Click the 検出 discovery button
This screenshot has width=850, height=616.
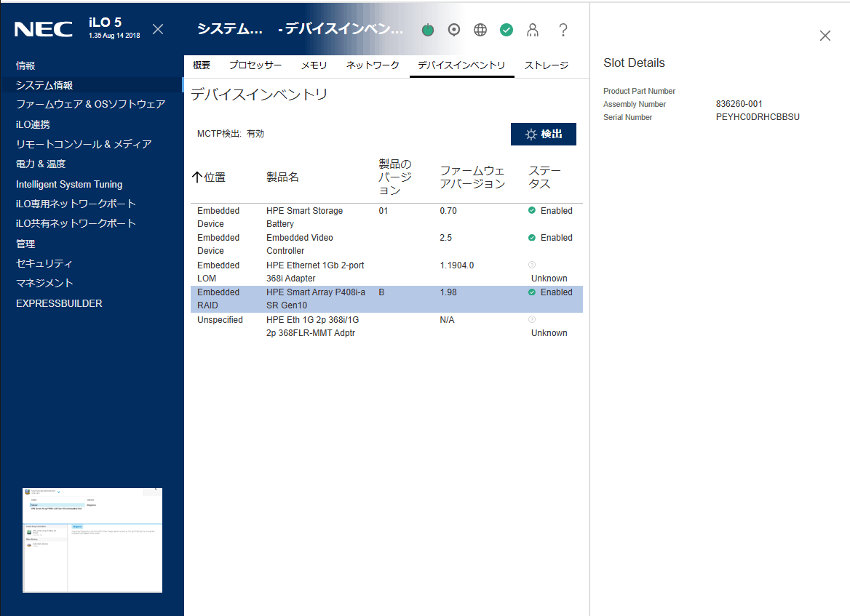(543, 135)
